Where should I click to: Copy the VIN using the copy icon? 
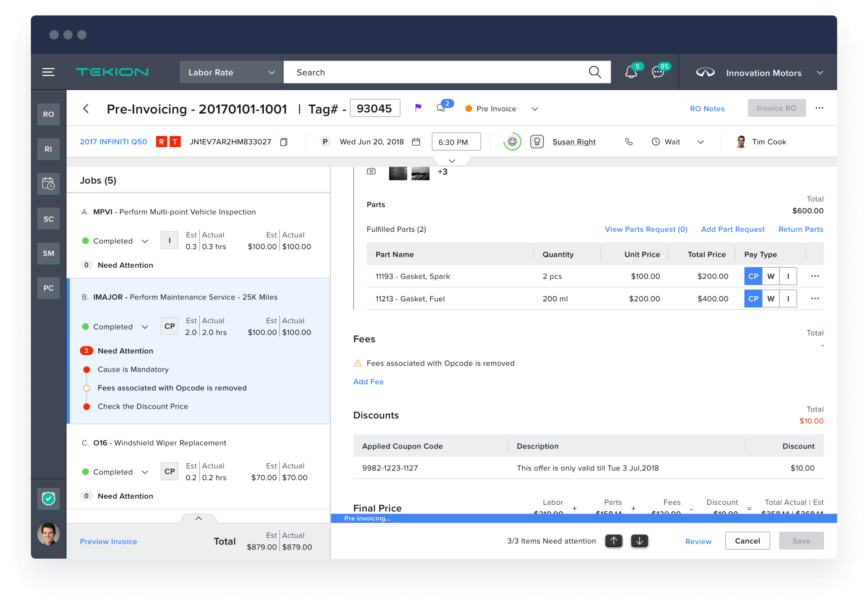(284, 142)
